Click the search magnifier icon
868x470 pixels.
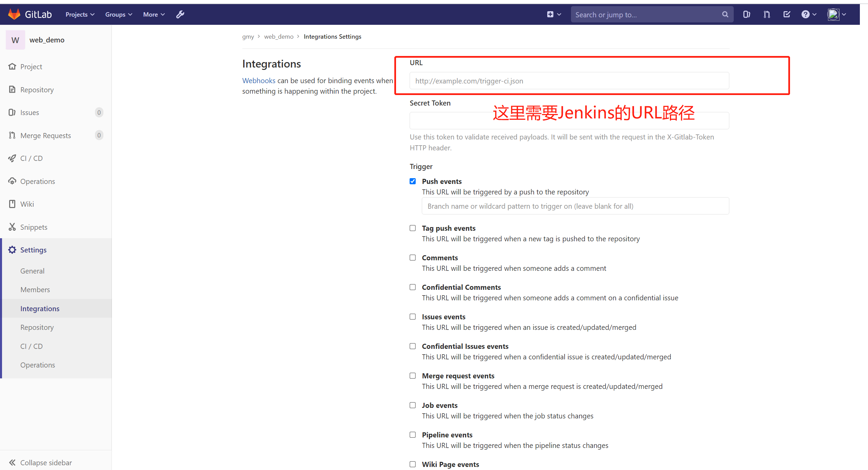pos(725,14)
